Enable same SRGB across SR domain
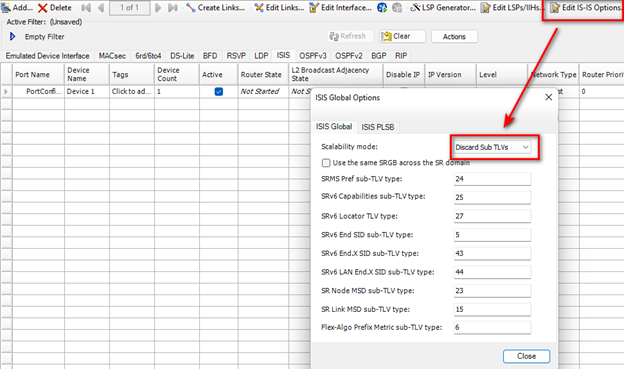 click(326, 163)
